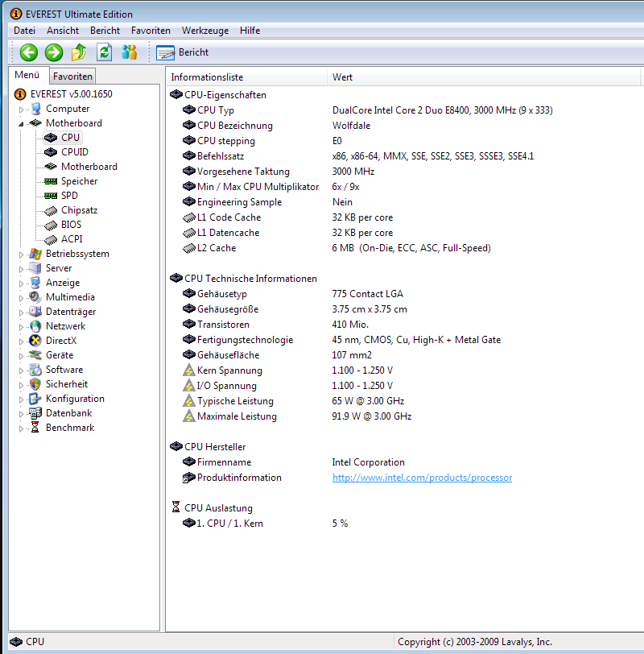
Task: Click the Up folder arrow toolbar icon
Action: [79, 52]
